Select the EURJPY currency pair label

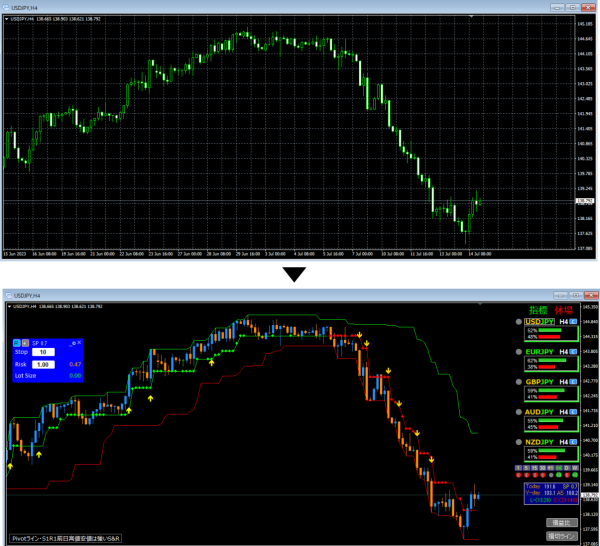[541, 352]
